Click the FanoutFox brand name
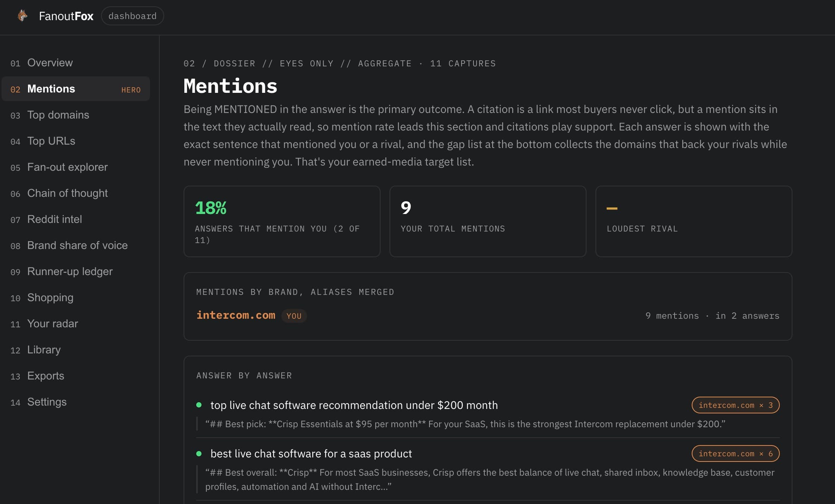The width and height of the screenshot is (835, 504). point(66,16)
